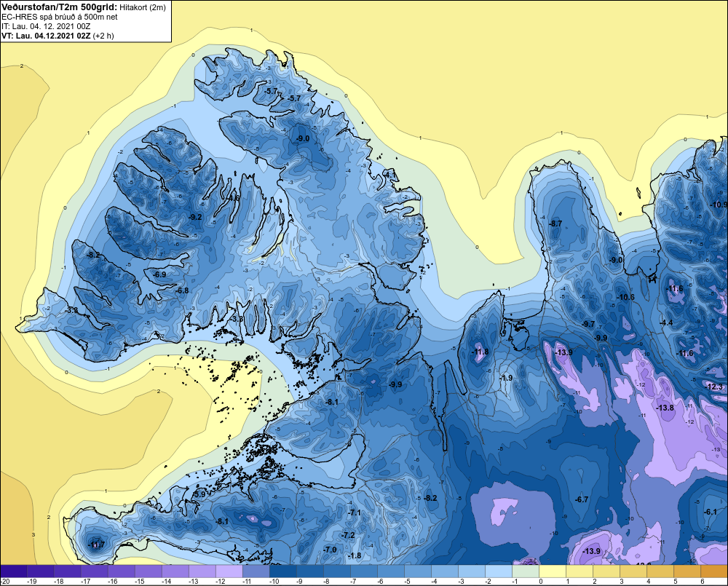Select the -7.1 temperature value
Viewport: 728px width, 586px height.
354,512
